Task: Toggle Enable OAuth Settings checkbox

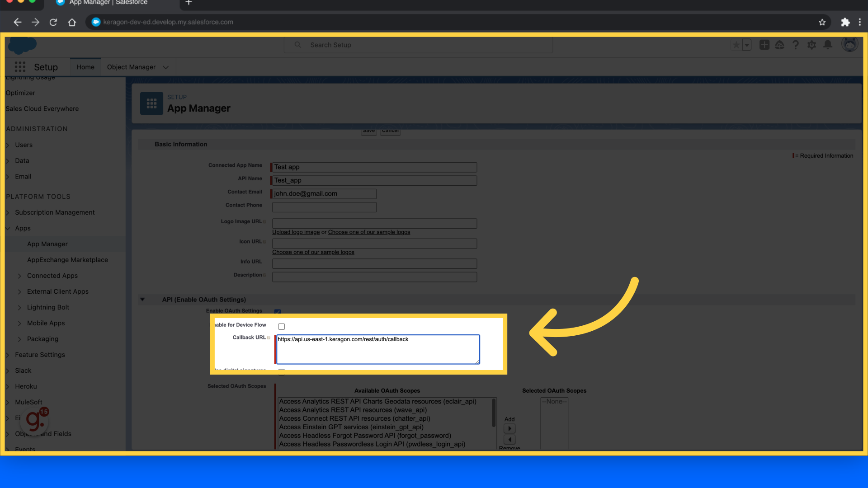Action: (278, 311)
